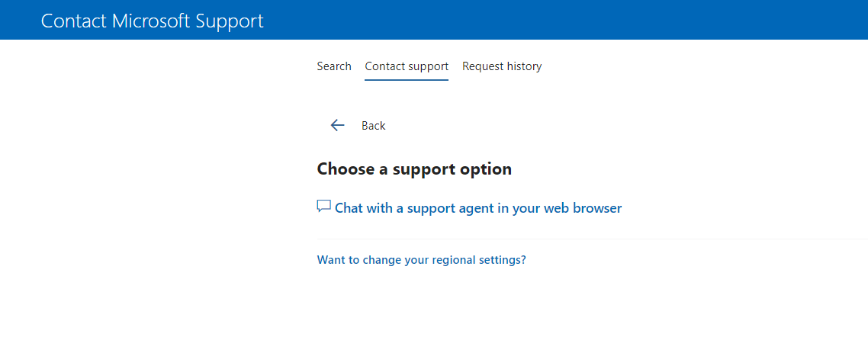View past requests via Request history

(502, 66)
